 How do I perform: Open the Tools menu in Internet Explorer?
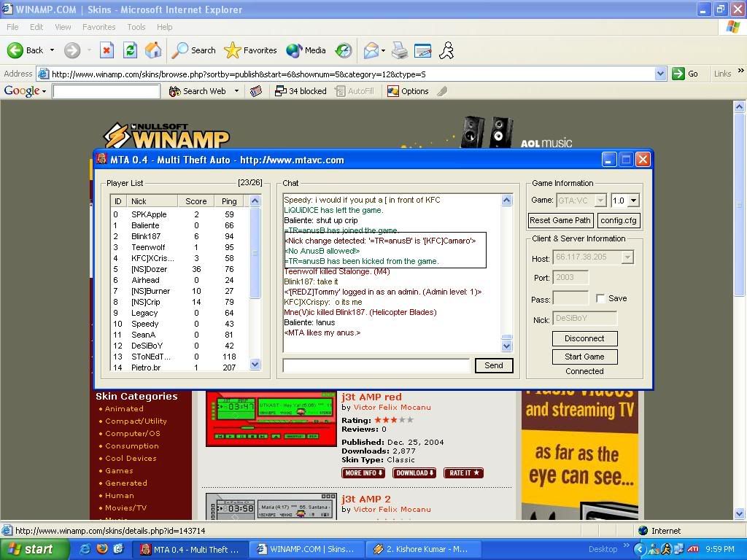point(136,27)
